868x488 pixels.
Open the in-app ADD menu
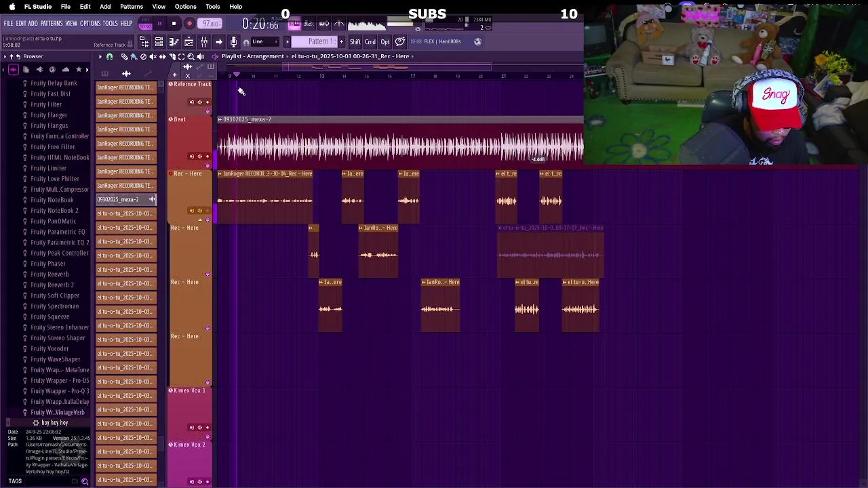coord(33,23)
